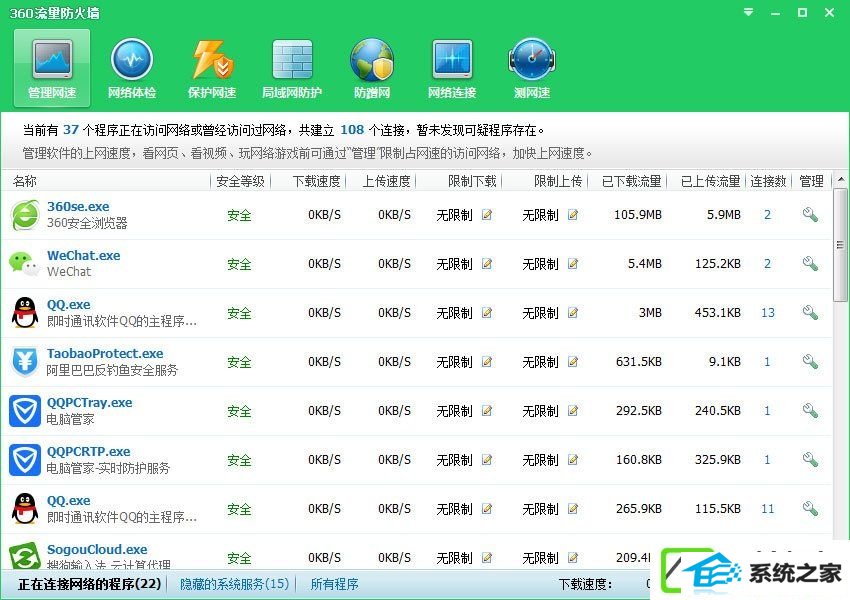Image resolution: width=850 pixels, height=600 pixels.
Task: Sort by 连接数 column header
Action: (x=768, y=181)
